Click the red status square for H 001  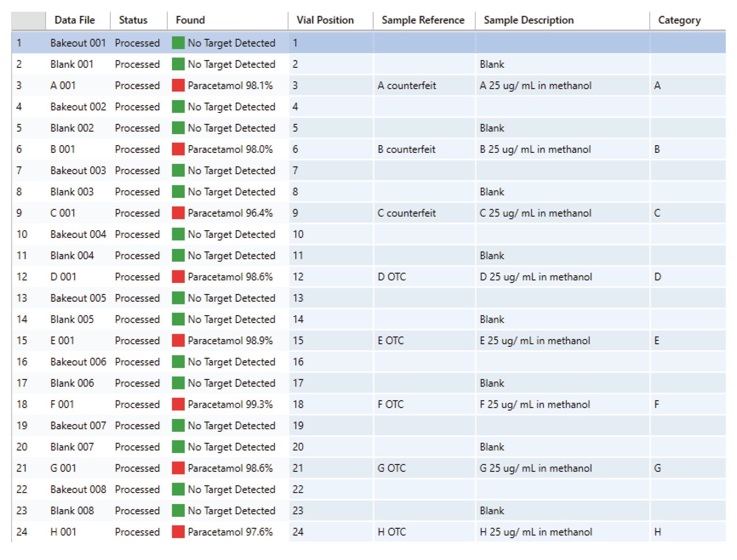click(x=178, y=532)
